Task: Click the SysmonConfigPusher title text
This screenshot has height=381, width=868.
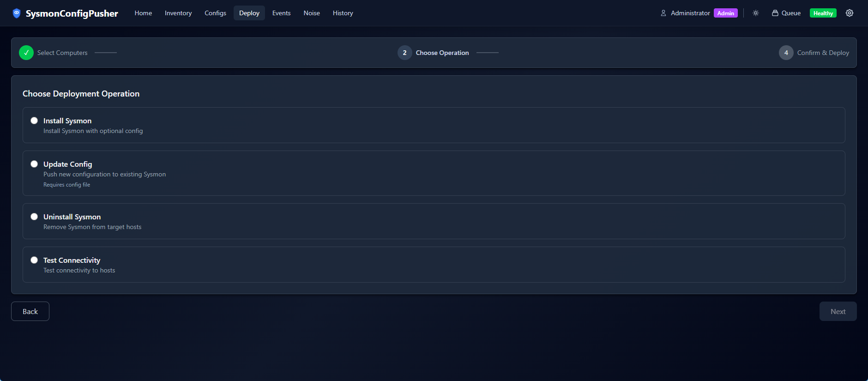Action: [72, 13]
